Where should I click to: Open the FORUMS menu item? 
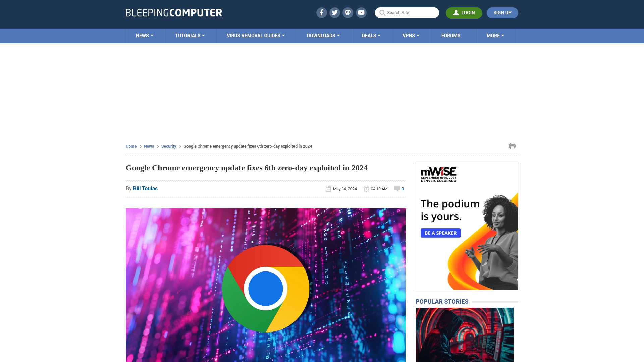(x=450, y=35)
